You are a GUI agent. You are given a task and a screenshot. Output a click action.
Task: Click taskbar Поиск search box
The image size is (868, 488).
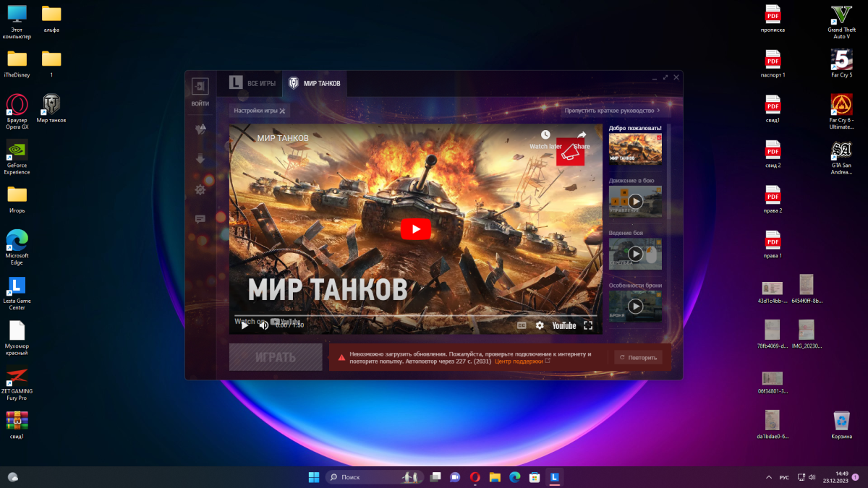[x=375, y=476]
